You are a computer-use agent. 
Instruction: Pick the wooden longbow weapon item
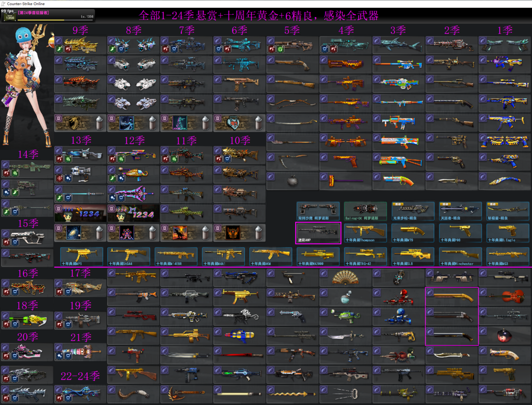click(293, 103)
